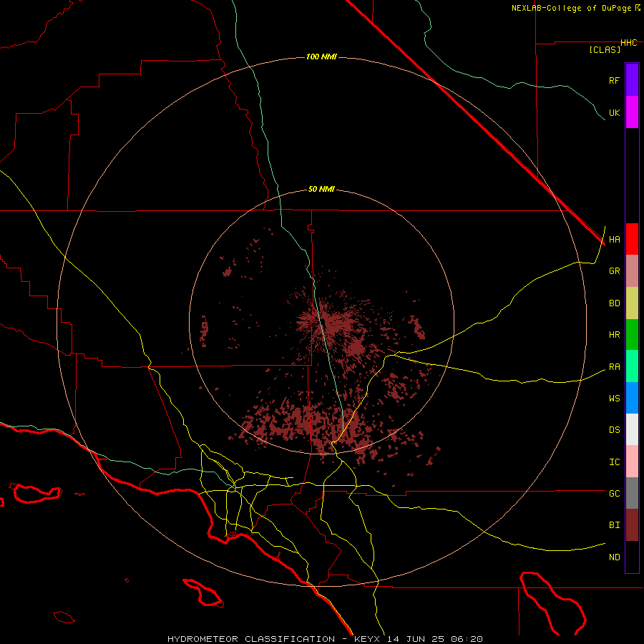This screenshot has width=644, height=644.
Task: Click the 'UK' legend label
Action: [614, 112]
